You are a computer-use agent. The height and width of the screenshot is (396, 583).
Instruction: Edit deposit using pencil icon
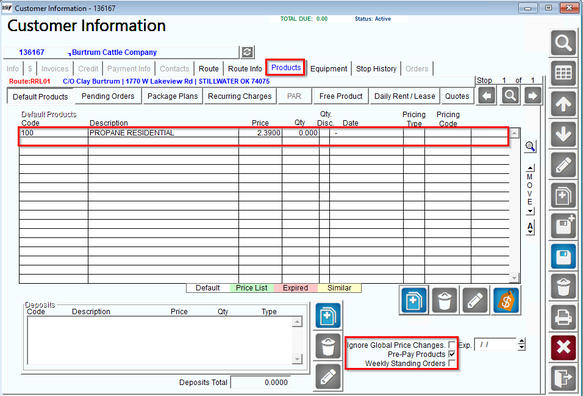[328, 377]
